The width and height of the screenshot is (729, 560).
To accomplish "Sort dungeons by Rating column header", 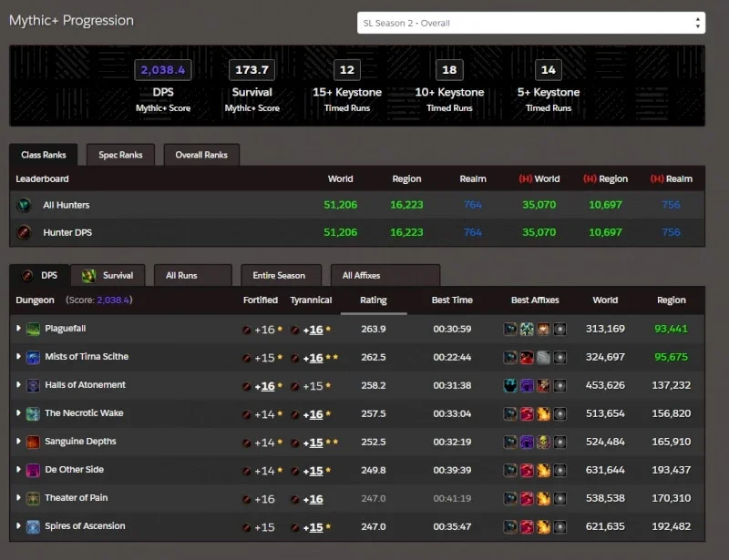I will [x=374, y=300].
